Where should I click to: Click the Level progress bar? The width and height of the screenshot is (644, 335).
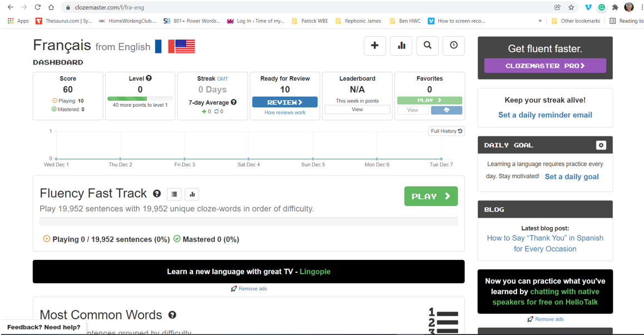click(x=140, y=98)
